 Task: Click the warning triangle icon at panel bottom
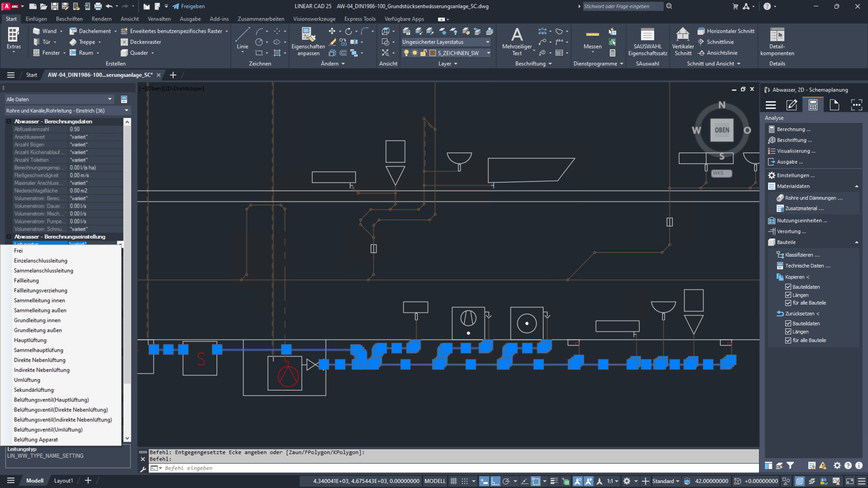coord(823,466)
